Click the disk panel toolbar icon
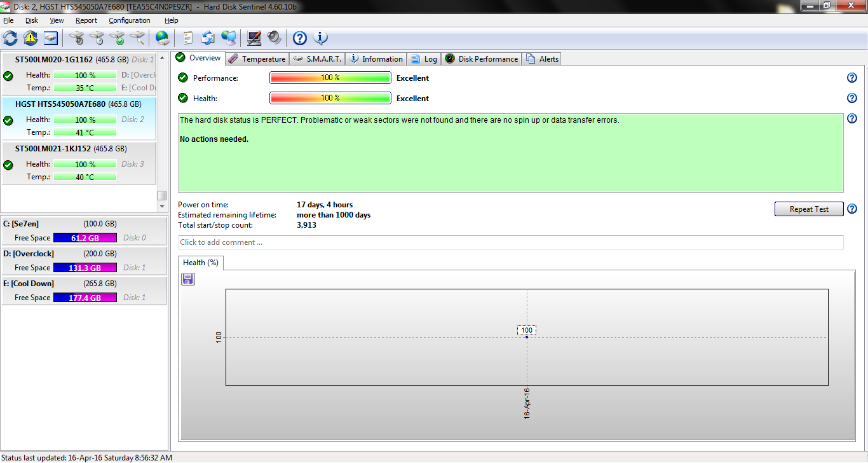Viewport: 868px width, 463px height. pos(51,38)
